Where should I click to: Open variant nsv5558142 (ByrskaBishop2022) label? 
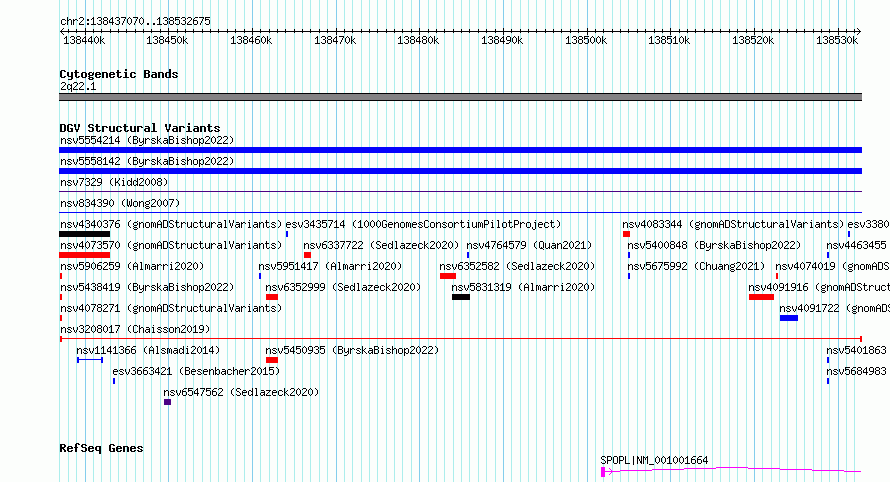click(147, 161)
